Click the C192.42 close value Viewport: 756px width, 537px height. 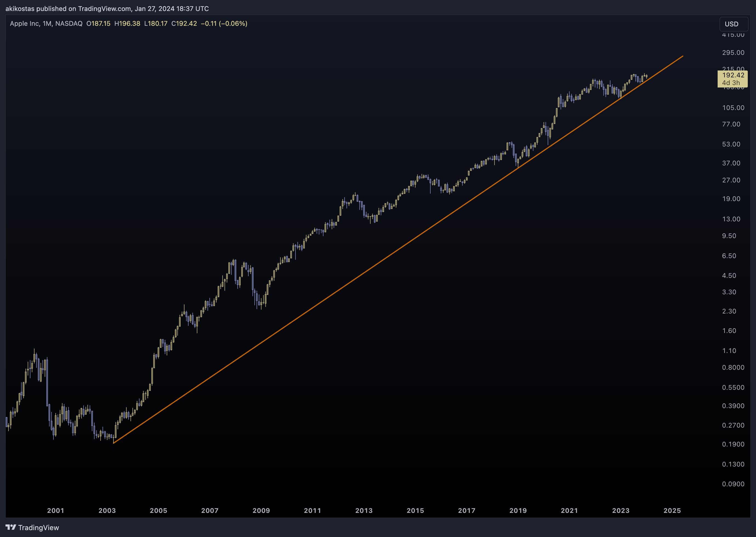tap(184, 24)
